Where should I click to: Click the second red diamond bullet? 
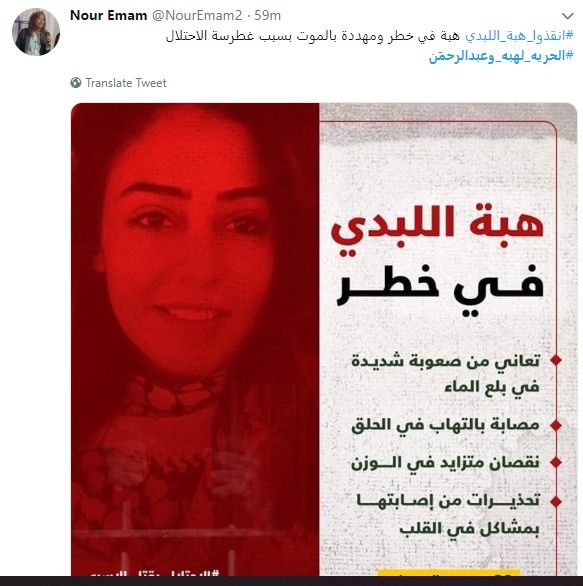(556, 425)
